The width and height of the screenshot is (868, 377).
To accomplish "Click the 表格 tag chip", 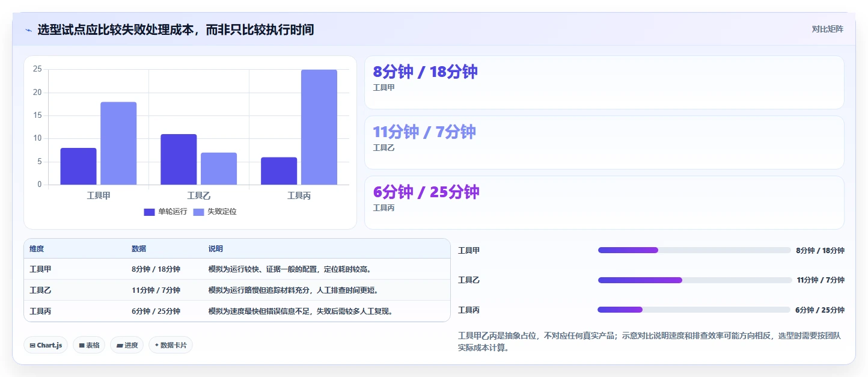I will 89,345.
